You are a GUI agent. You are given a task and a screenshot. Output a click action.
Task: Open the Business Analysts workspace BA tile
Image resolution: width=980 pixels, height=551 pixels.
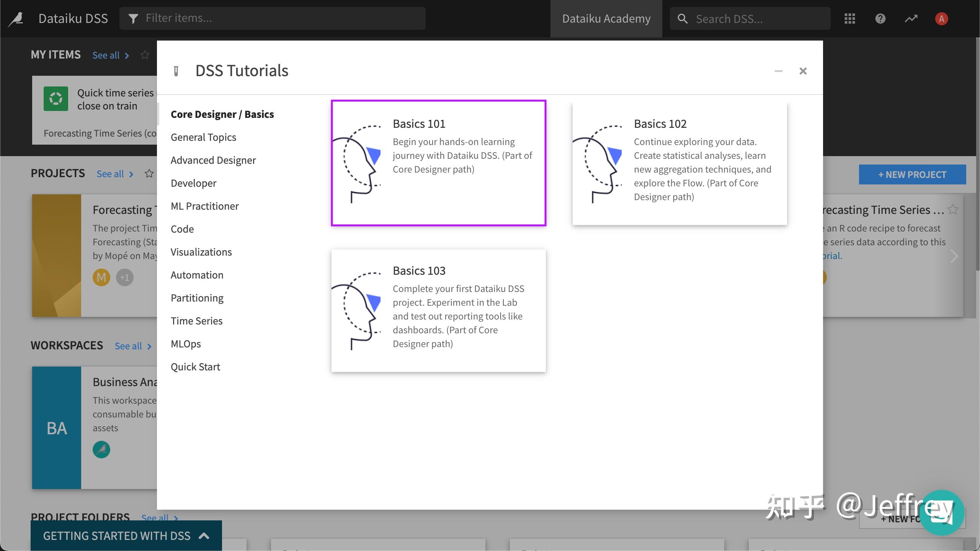[x=57, y=428]
